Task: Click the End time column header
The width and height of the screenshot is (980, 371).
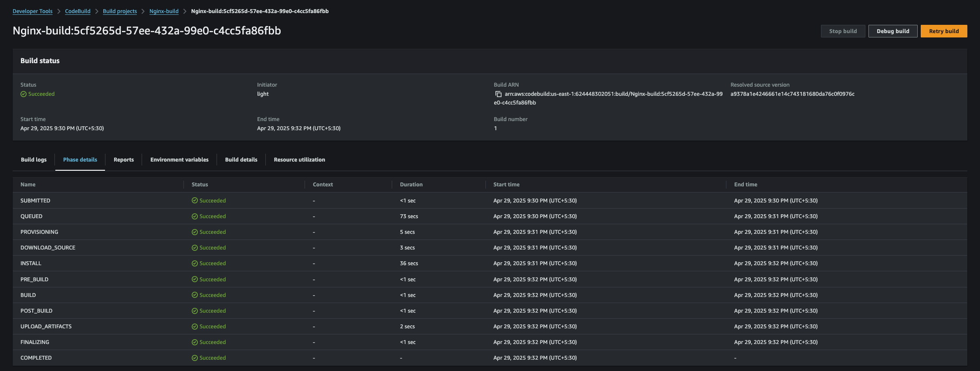Action: click(746, 185)
